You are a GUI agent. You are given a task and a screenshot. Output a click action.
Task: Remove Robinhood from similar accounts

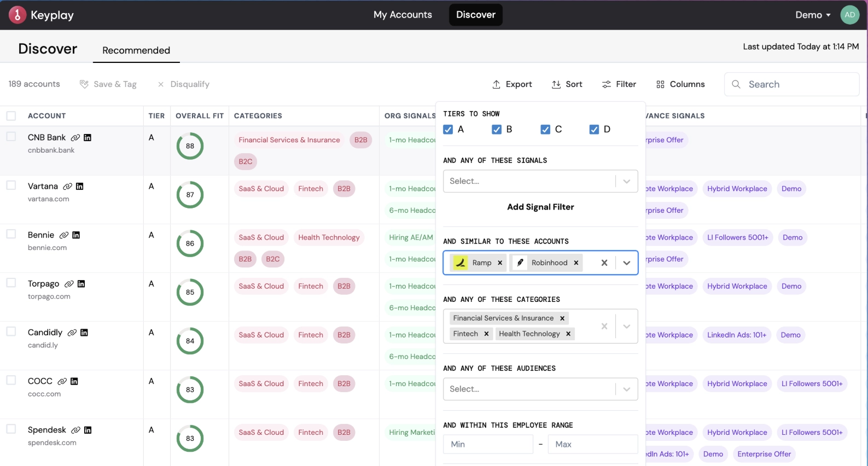coord(576,263)
